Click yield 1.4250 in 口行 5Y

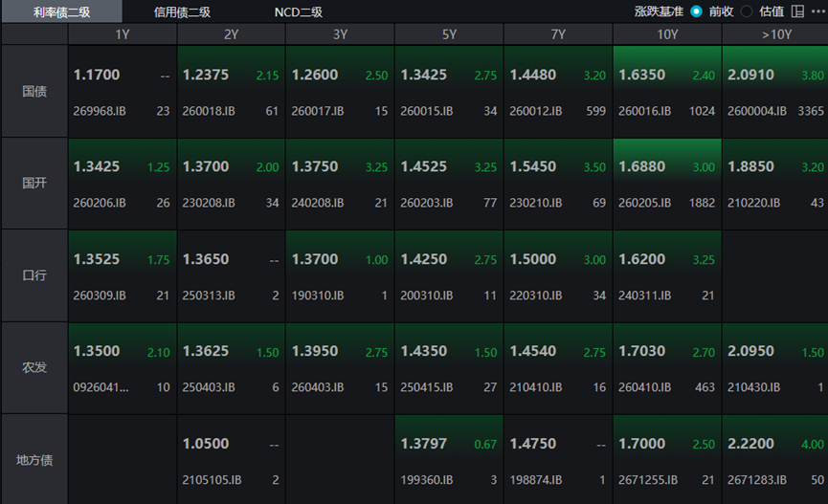423,259
